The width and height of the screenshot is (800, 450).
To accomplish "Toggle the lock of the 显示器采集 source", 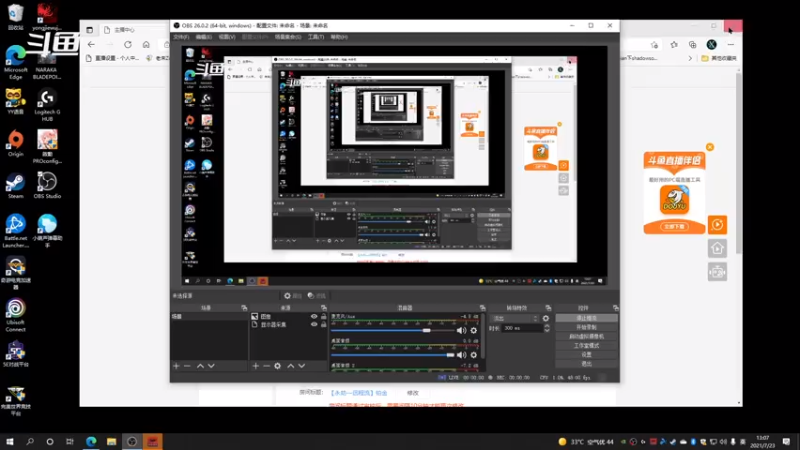I will 323,324.
